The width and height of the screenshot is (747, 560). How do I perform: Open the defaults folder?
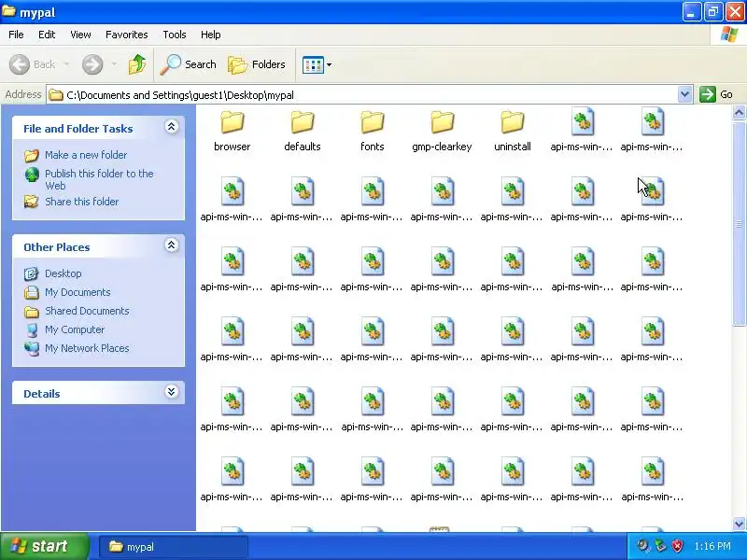(x=302, y=130)
